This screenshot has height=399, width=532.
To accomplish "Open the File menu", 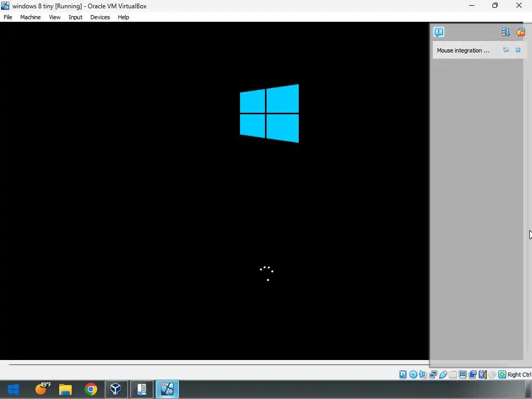I will click(x=8, y=17).
